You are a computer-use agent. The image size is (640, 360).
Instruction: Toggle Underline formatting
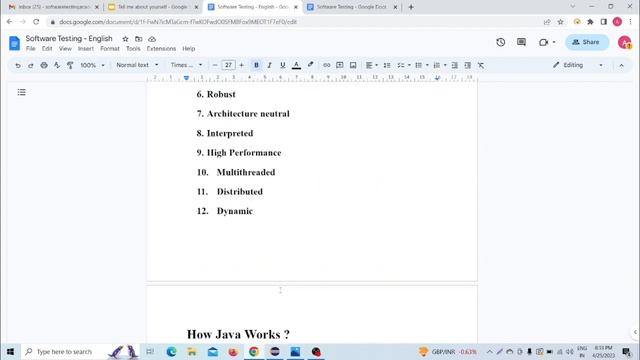[x=282, y=65]
